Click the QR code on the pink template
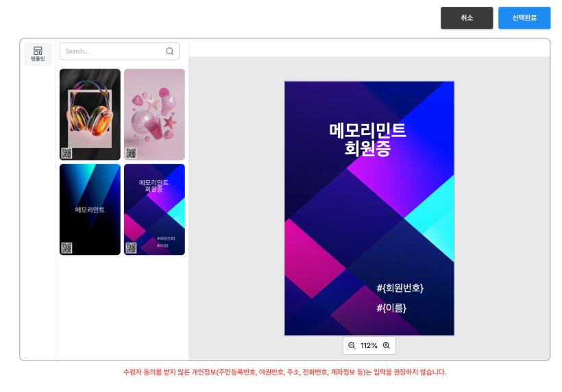 [131, 153]
